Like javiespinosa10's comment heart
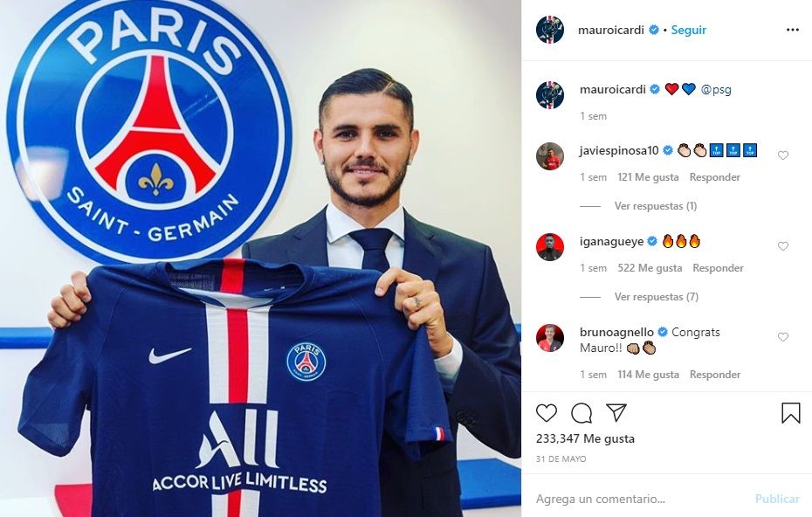This screenshot has height=517, width=812. 783,155
